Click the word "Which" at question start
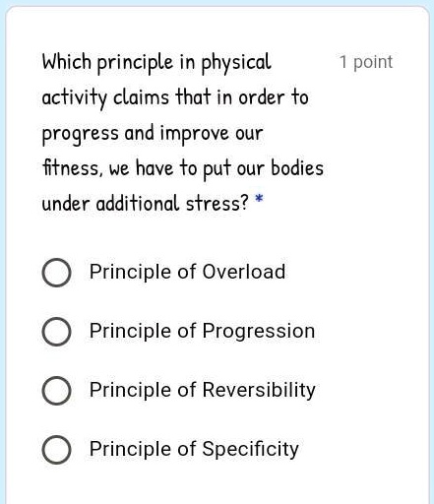The height and width of the screenshot is (504, 434). [x=67, y=61]
